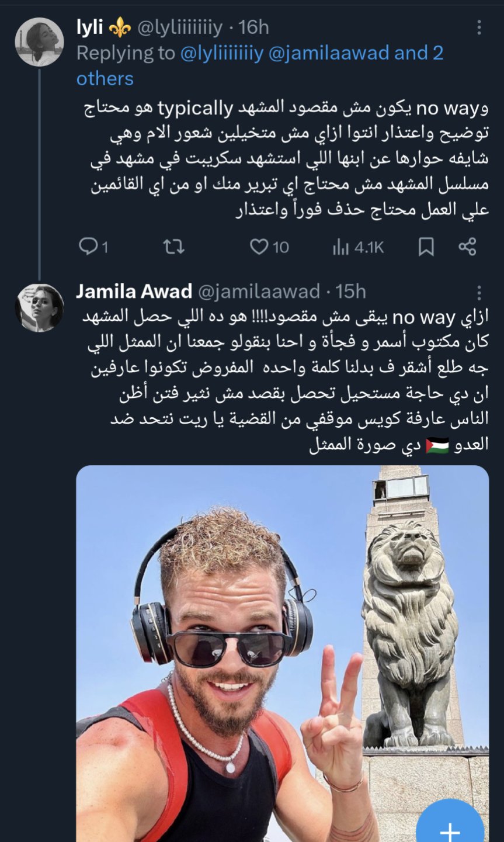Open the 15h timestamp on Jamila's tweet
504x842 pixels.
[350, 291]
